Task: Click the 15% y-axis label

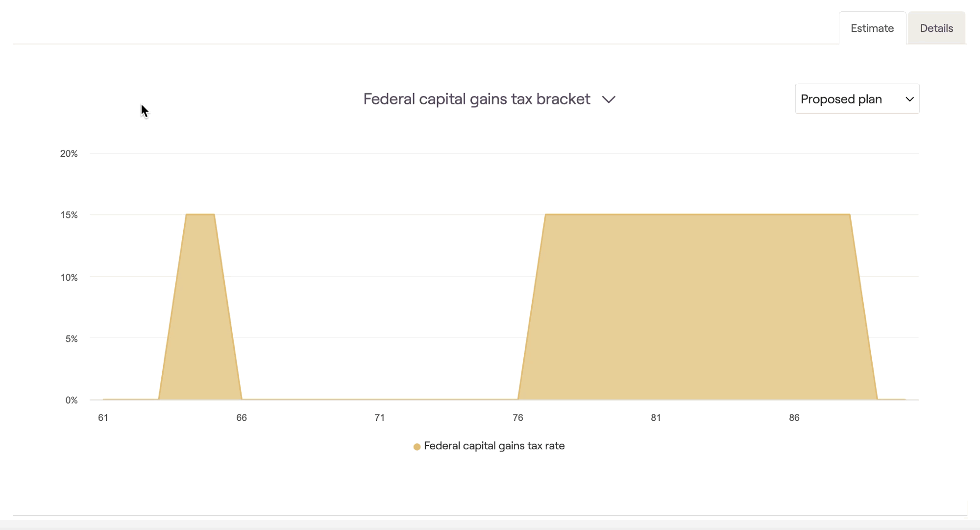Action: tap(69, 215)
